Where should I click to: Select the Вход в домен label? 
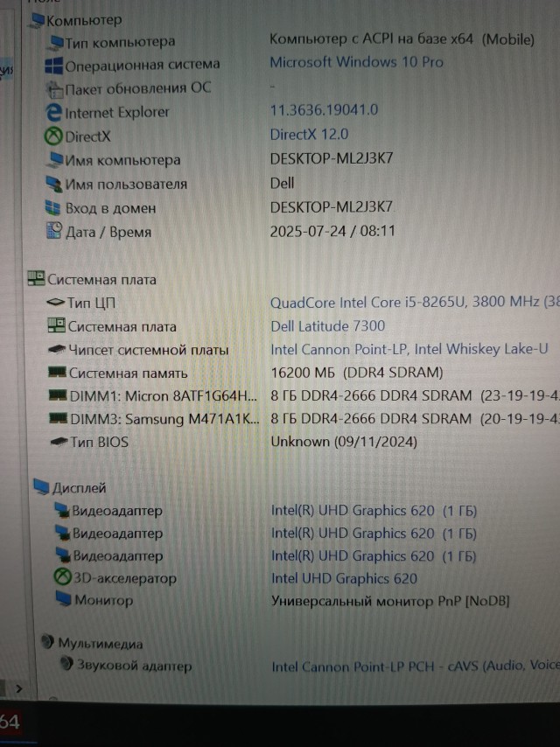click(110, 209)
